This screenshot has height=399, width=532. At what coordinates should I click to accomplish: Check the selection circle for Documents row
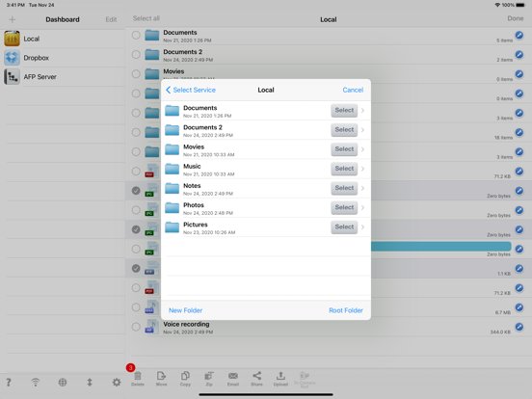click(136, 35)
